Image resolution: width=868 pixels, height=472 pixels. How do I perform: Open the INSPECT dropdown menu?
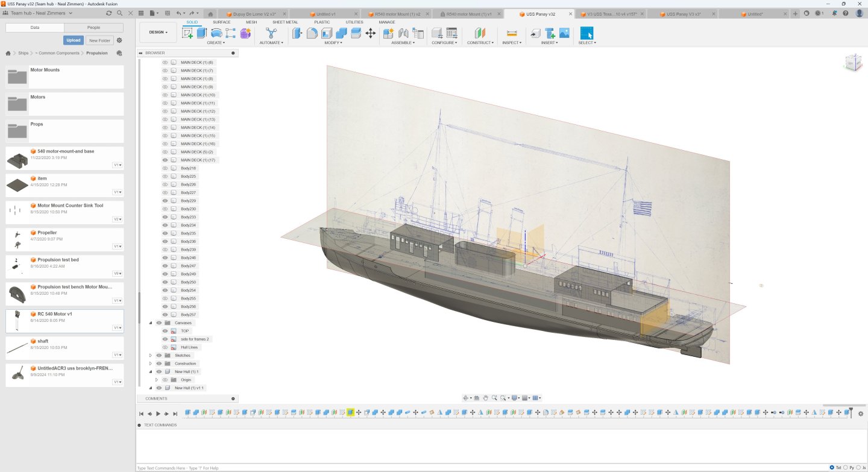tap(511, 43)
